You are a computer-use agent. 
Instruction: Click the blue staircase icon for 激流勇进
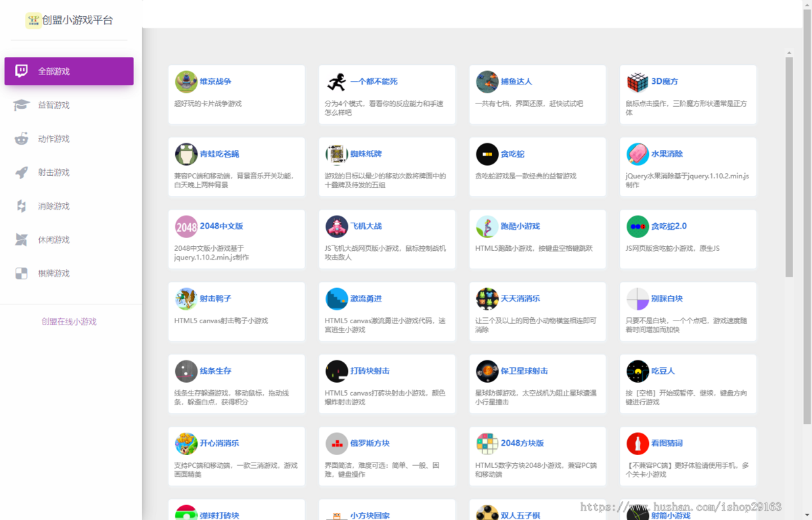coord(336,299)
